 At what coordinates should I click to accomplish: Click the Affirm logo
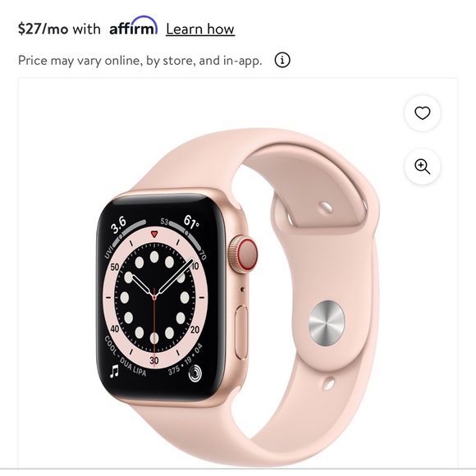coord(133,26)
